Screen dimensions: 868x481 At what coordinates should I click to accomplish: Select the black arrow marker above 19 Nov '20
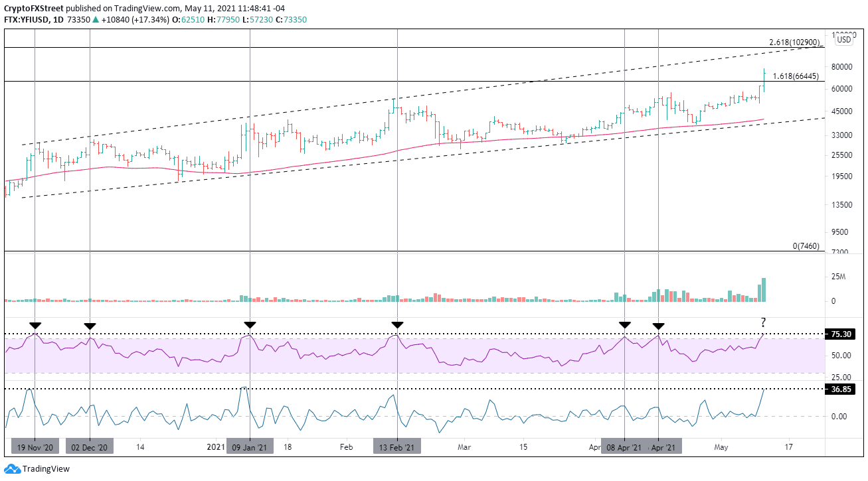35,325
